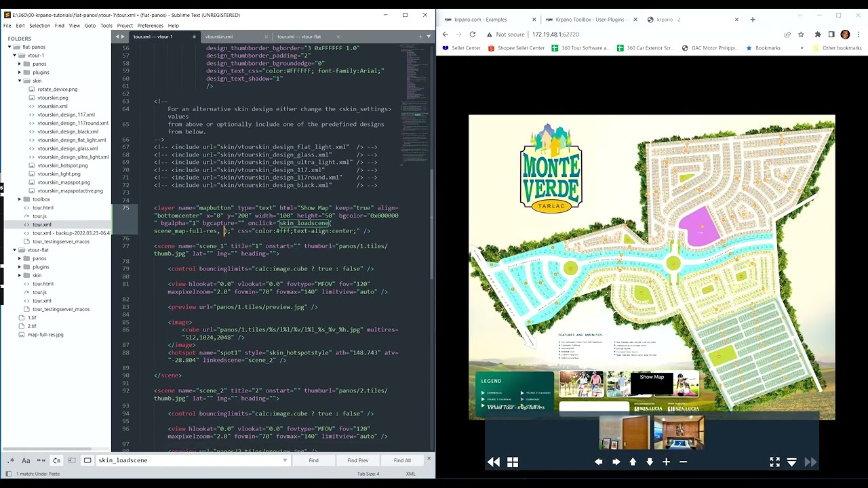Toggle whole word matching in find bar
This screenshot has height=488, width=868.
pos(41,460)
